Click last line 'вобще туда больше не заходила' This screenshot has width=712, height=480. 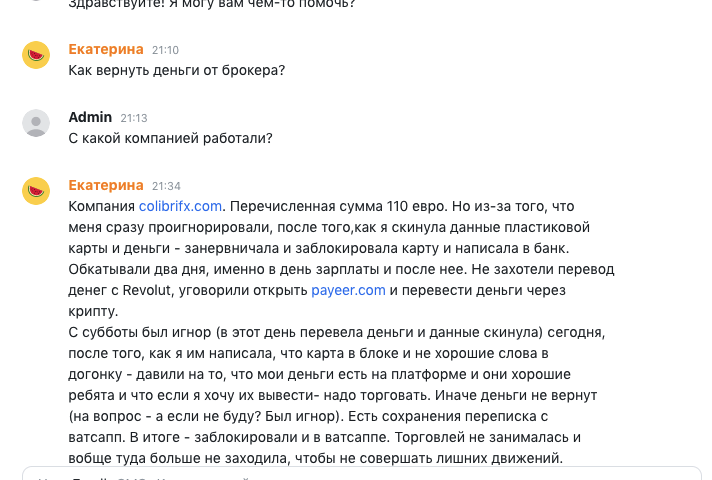pyautogui.click(x=316, y=458)
